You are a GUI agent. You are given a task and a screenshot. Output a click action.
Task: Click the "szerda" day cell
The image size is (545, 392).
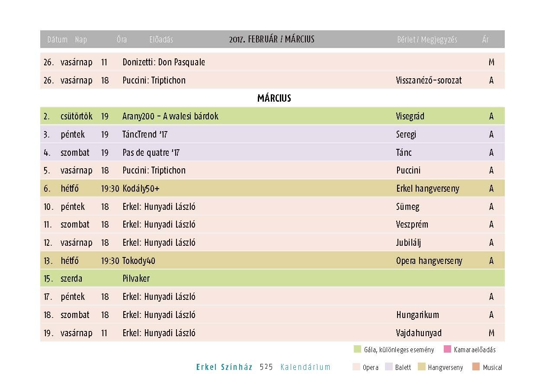[x=71, y=279]
